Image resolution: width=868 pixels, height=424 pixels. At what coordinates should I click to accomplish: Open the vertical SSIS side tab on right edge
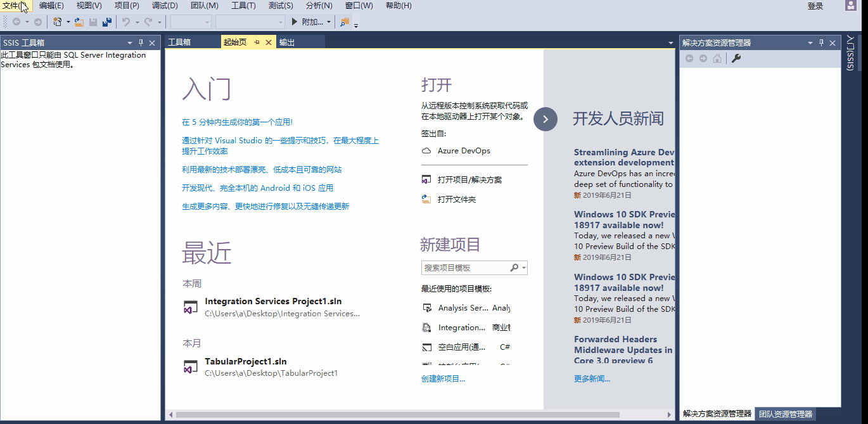850,53
